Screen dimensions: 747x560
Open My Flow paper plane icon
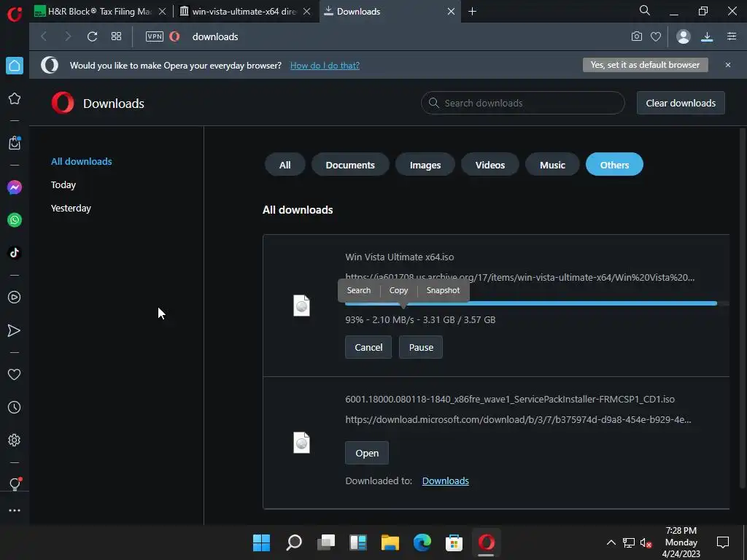tap(15, 330)
